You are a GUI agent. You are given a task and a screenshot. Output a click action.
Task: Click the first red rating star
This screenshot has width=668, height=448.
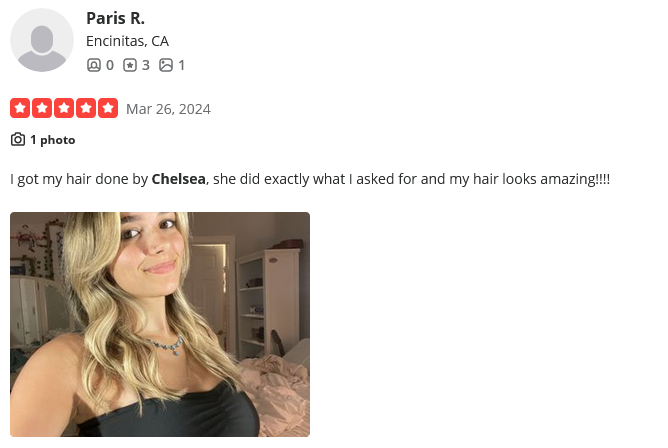[x=20, y=108]
